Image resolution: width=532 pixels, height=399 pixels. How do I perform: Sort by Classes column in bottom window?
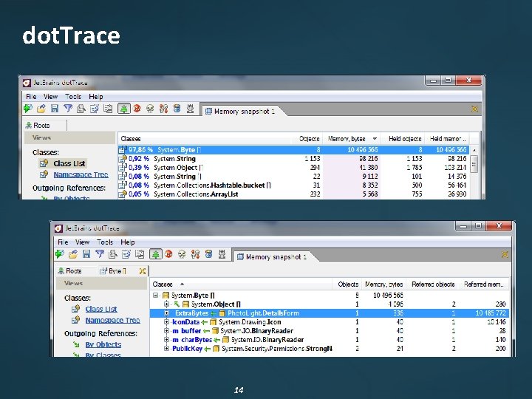pyautogui.click(x=241, y=284)
